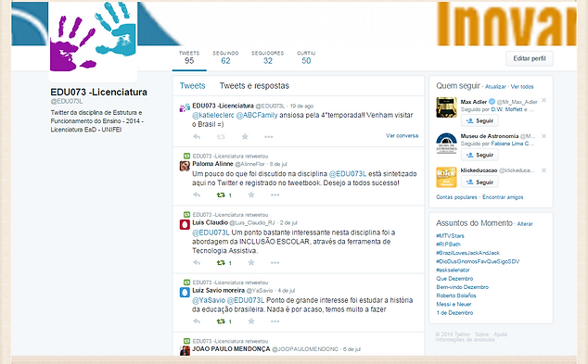This screenshot has width=588, height=364.
Task: Click the EDU073 -Licenciatura profile name
Action: click(x=98, y=92)
